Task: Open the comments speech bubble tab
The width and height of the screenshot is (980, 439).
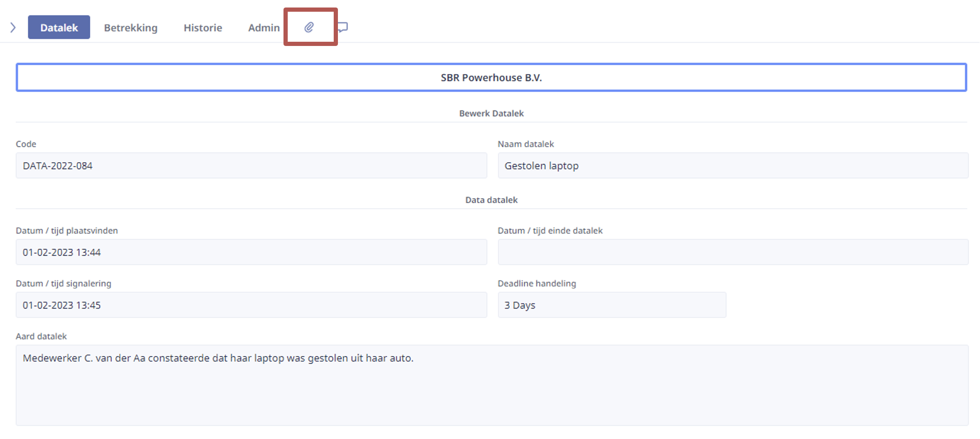Action: 343,27
